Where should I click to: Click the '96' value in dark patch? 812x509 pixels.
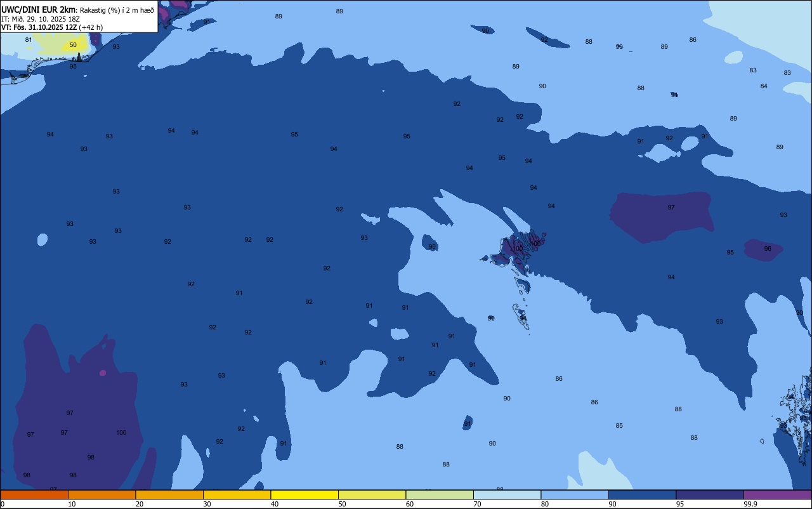[768, 249]
